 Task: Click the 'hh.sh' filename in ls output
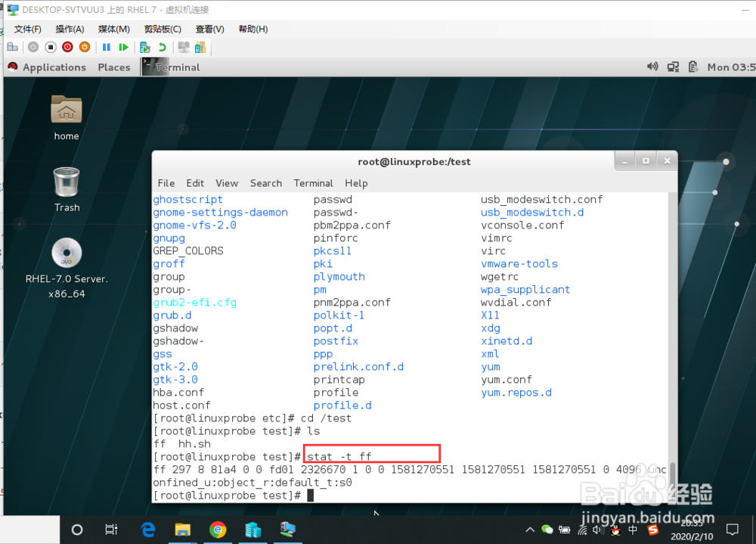click(194, 444)
